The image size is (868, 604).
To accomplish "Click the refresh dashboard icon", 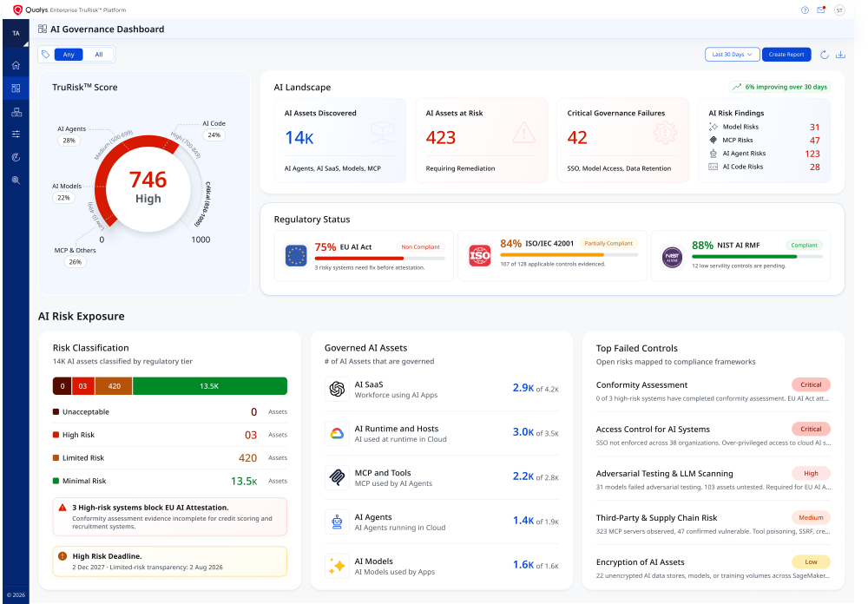I will [x=825, y=55].
